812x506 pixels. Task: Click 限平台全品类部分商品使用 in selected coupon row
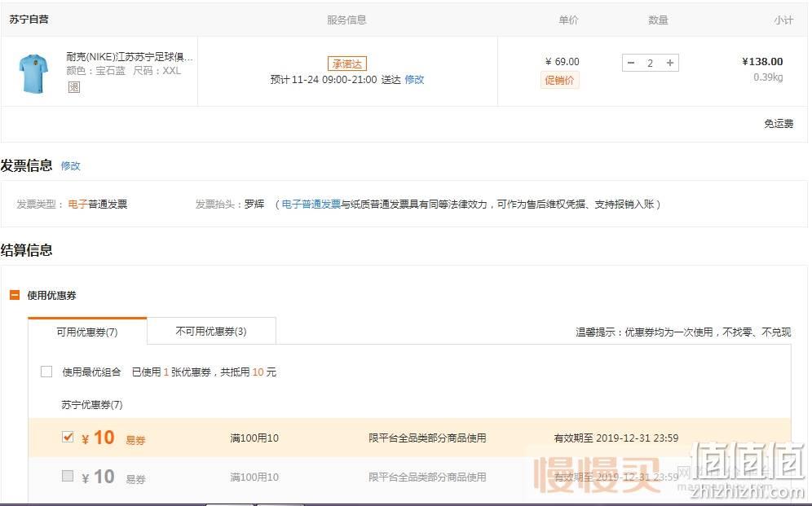tap(427, 438)
